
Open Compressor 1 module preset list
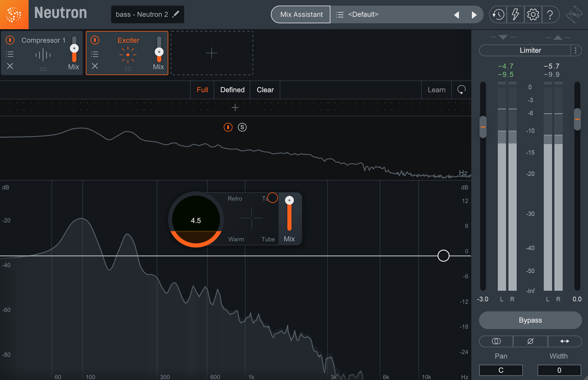click(10, 54)
